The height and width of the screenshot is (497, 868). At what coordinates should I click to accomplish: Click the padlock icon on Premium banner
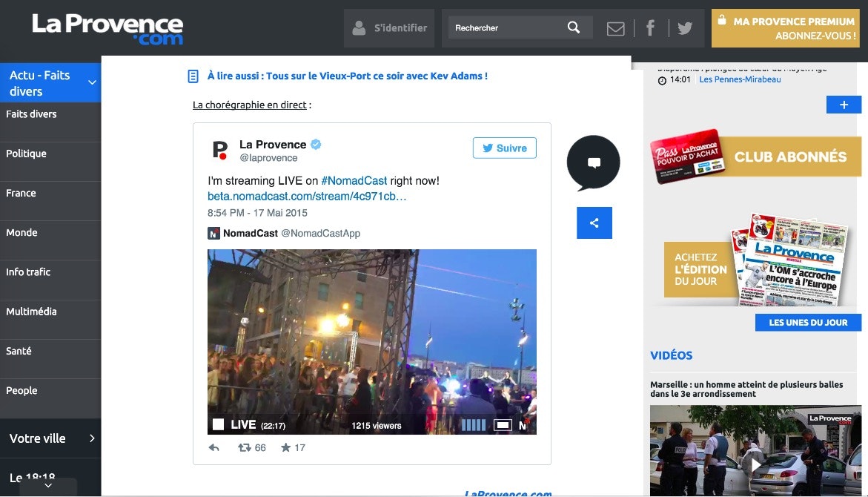(722, 20)
